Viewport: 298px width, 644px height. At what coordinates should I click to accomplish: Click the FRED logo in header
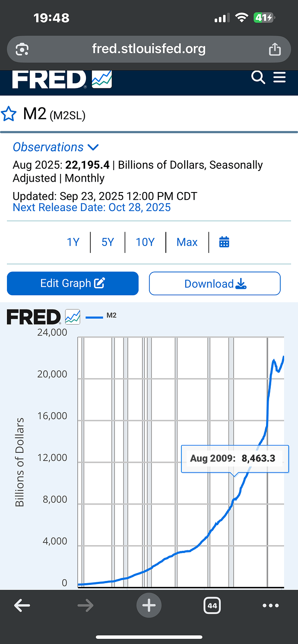click(x=62, y=79)
